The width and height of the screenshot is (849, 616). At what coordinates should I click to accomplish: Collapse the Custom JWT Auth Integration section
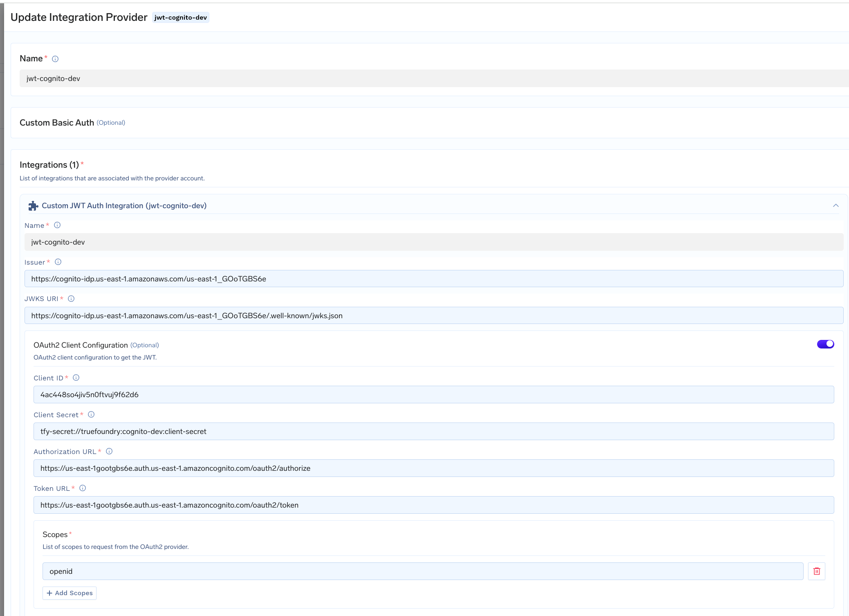point(836,205)
